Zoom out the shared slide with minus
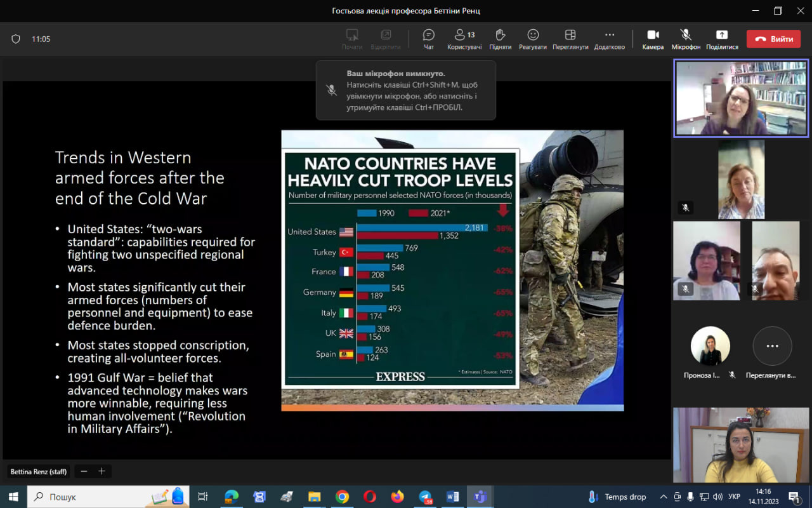Image resolution: width=812 pixels, height=508 pixels. [x=84, y=471]
